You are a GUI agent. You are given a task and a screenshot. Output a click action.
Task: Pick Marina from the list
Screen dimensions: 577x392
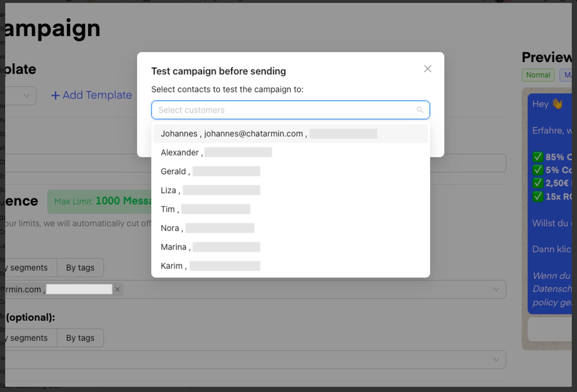point(174,247)
